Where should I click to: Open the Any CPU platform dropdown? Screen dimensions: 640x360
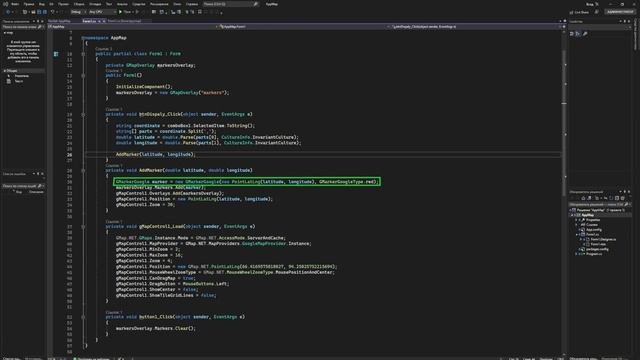coord(101,12)
